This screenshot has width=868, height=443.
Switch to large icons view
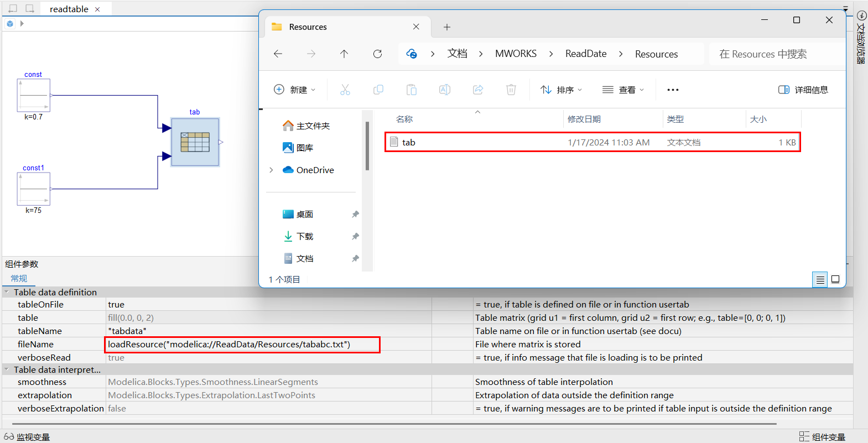click(835, 279)
